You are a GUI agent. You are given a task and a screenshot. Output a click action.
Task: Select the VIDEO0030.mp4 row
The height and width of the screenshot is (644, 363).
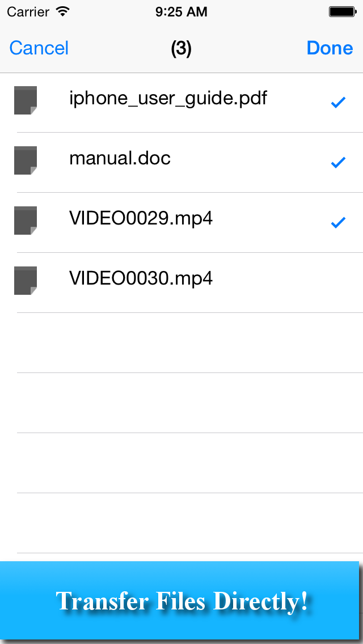click(181, 282)
